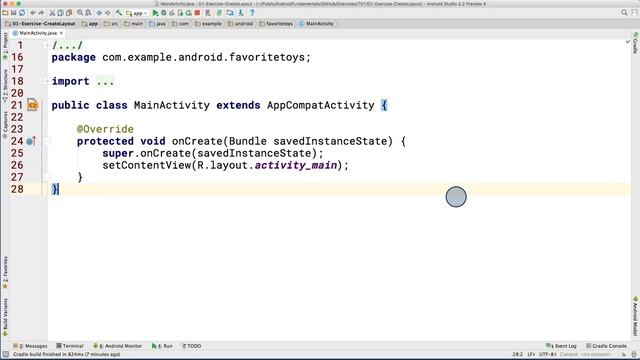This screenshot has width=640, height=360.
Task: Redo the action via toolbar arrow
Action: point(41,13)
